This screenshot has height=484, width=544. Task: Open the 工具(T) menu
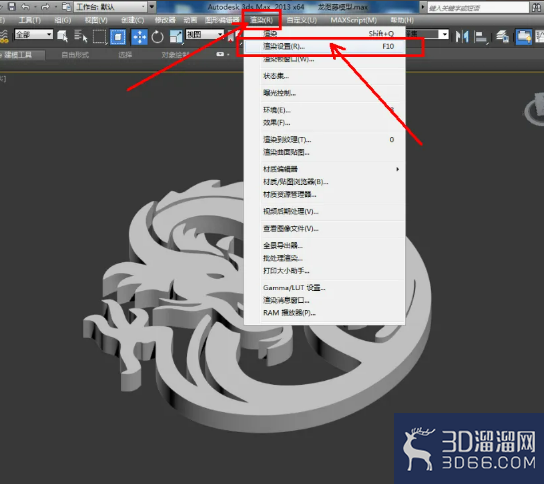(29, 20)
